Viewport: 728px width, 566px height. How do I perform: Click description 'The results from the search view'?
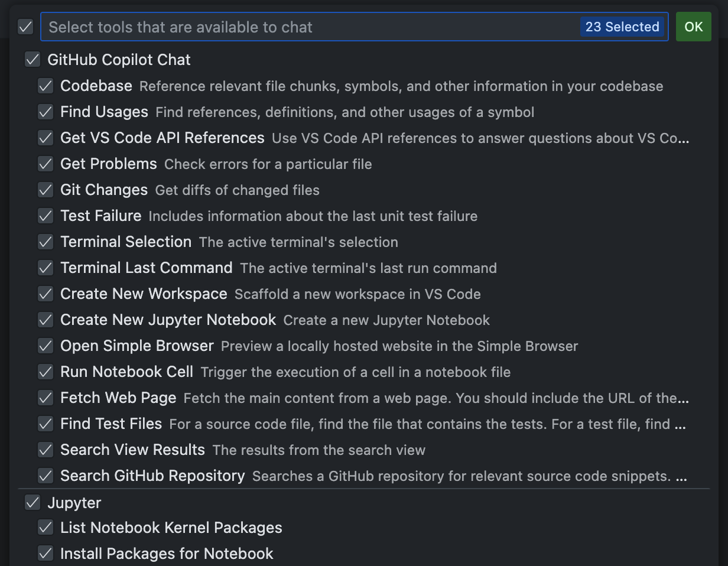point(319,450)
